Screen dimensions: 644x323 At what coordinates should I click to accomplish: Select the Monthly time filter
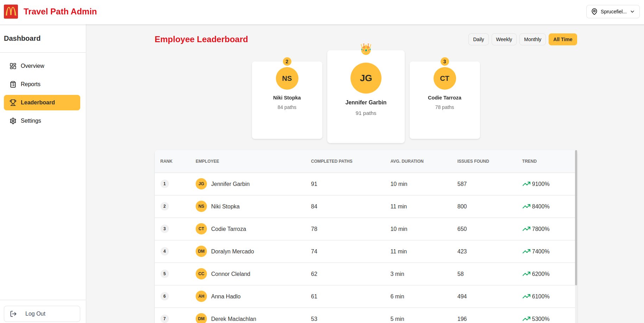point(532,39)
